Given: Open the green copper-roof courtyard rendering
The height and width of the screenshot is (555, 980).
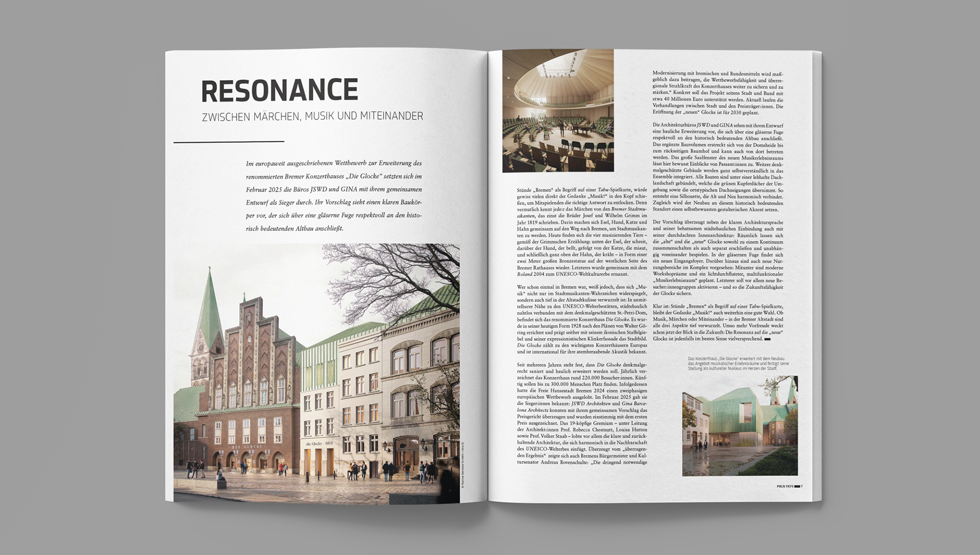Looking at the screenshot, I should pos(740,426).
